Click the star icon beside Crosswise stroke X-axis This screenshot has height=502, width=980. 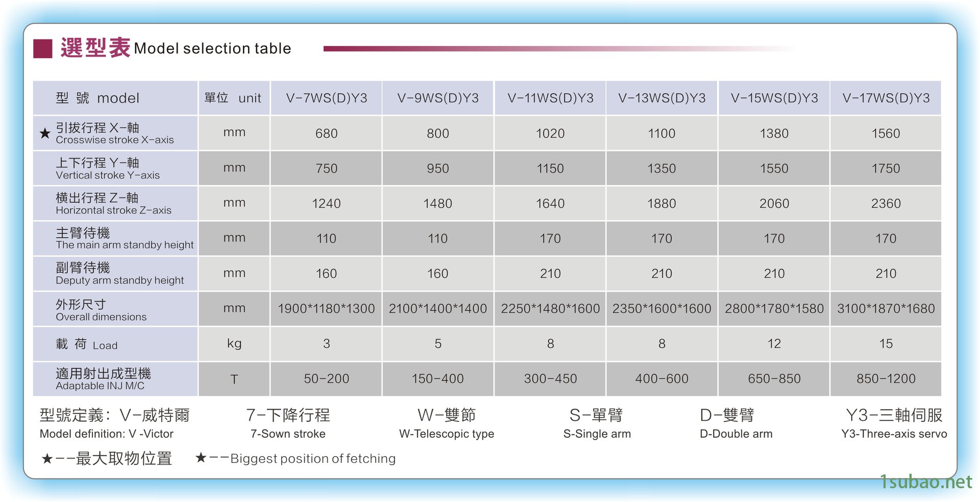(x=45, y=133)
